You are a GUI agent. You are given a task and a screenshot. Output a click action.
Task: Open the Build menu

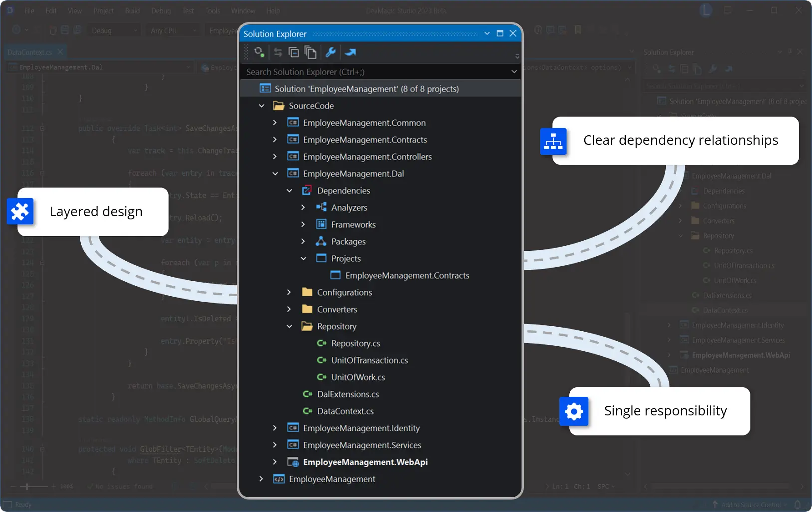click(x=132, y=10)
